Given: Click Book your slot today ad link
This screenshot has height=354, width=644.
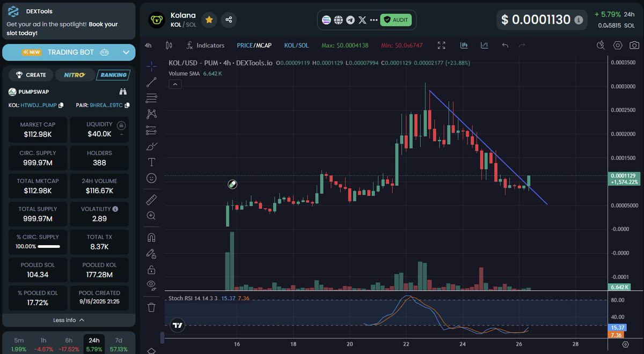Looking at the screenshot, I should point(62,28).
